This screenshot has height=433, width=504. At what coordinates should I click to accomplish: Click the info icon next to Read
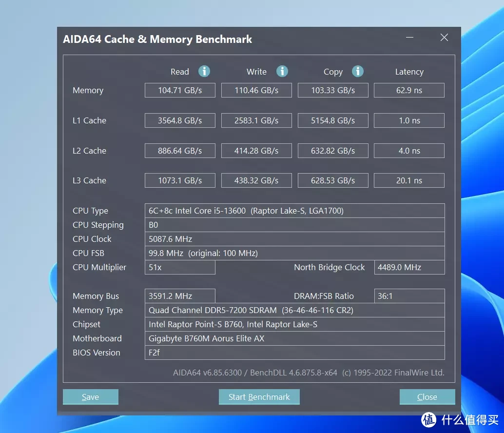tap(204, 71)
